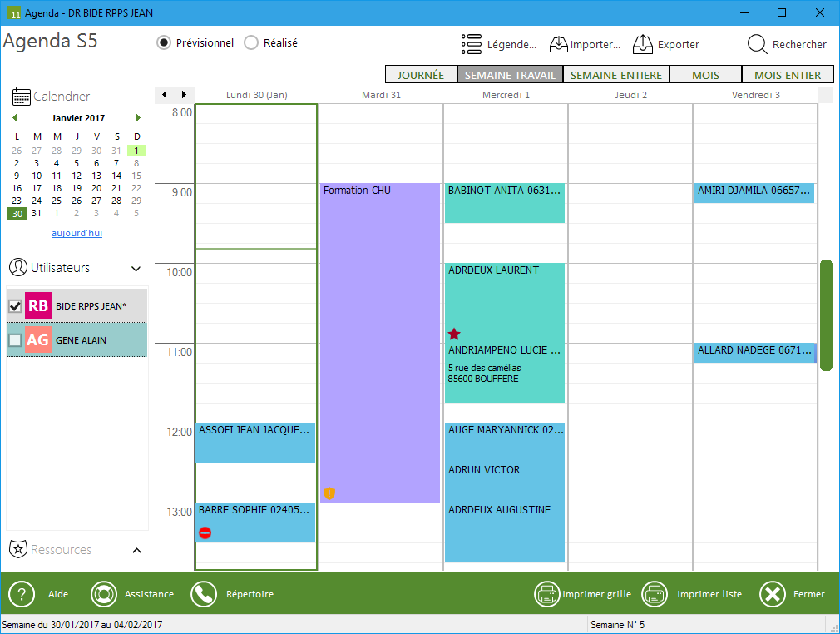Collapse the Utilisateurs section
Image resolution: width=840 pixels, height=634 pixels.
pos(136,269)
